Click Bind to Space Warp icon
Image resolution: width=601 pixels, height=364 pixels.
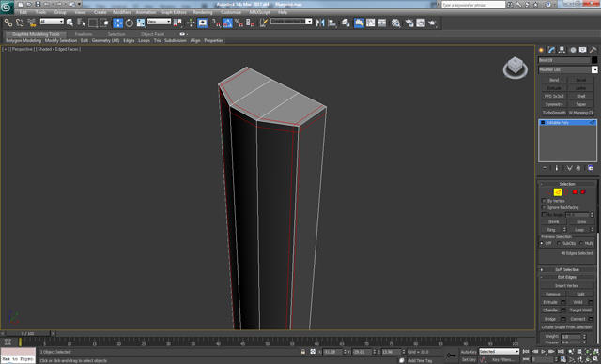coord(31,23)
